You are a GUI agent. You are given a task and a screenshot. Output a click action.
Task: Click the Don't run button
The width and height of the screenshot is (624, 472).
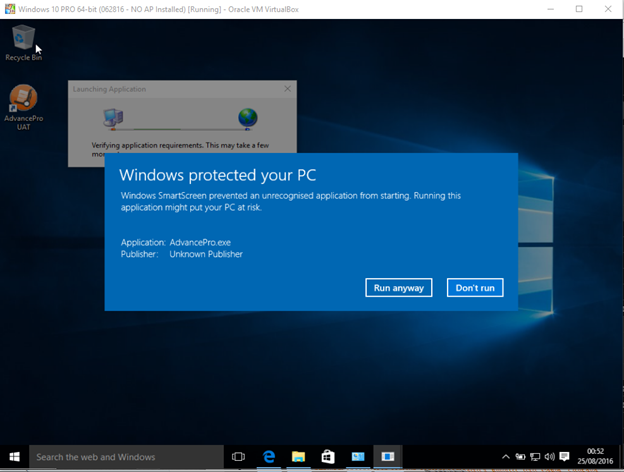tap(475, 288)
